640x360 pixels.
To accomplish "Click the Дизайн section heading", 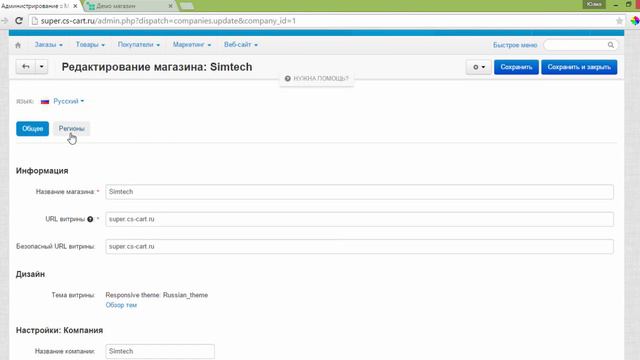I will pos(30,274).
